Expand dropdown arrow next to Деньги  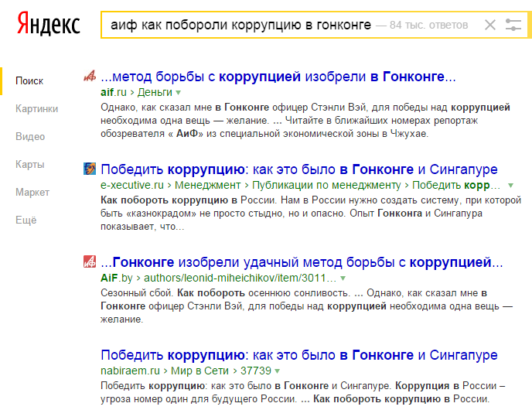coord(179,93)
